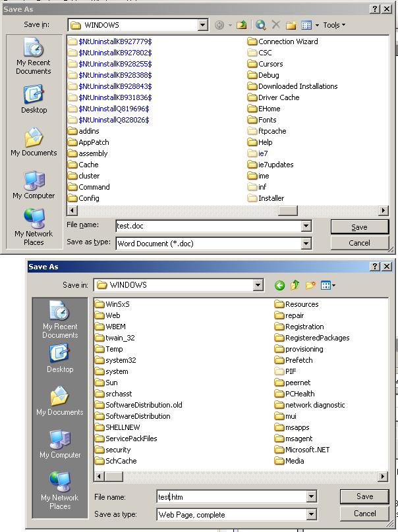Open the Views dropdown arrow in top dialog
Viewport: 398px width, 532px height.
pyautogui.click(x=317, y=25)
